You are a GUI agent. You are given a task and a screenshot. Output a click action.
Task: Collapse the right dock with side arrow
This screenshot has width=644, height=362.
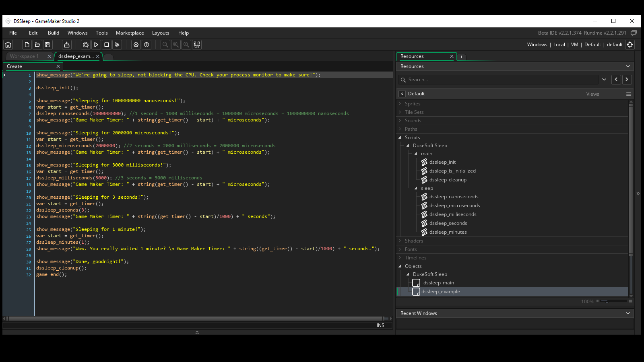pyautogui.click(x=638, y=193)
